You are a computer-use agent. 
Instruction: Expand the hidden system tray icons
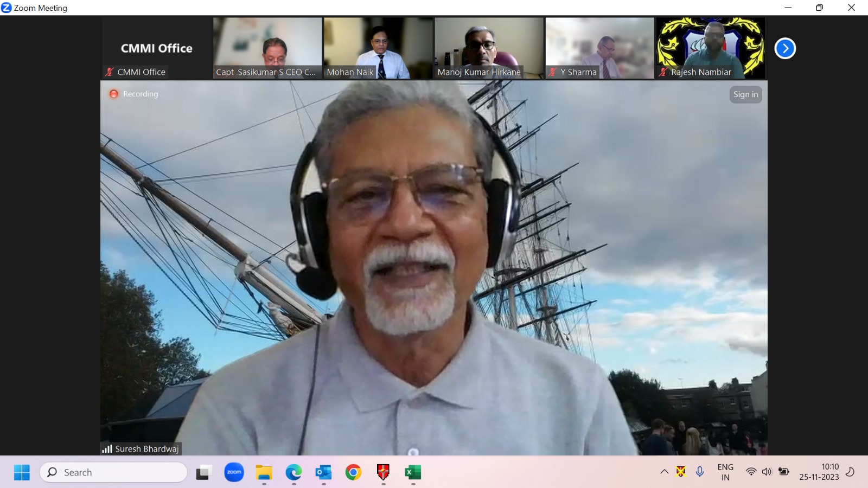664,472
